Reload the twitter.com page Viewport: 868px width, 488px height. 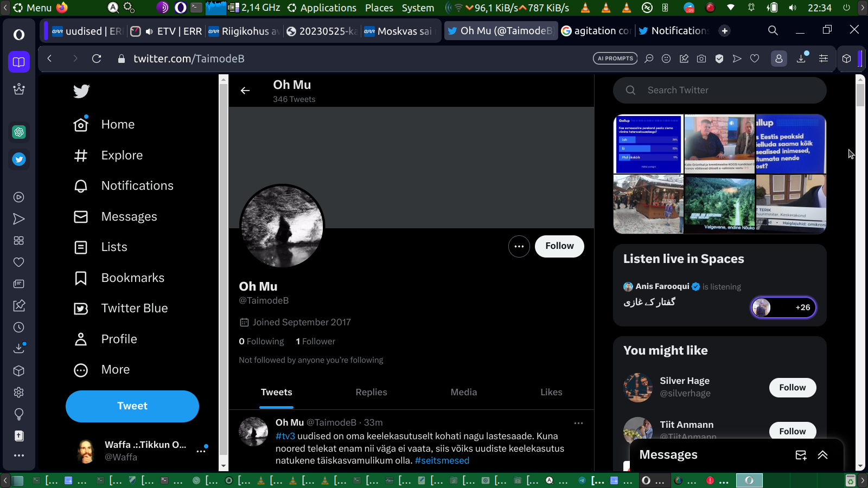(97, 59)
